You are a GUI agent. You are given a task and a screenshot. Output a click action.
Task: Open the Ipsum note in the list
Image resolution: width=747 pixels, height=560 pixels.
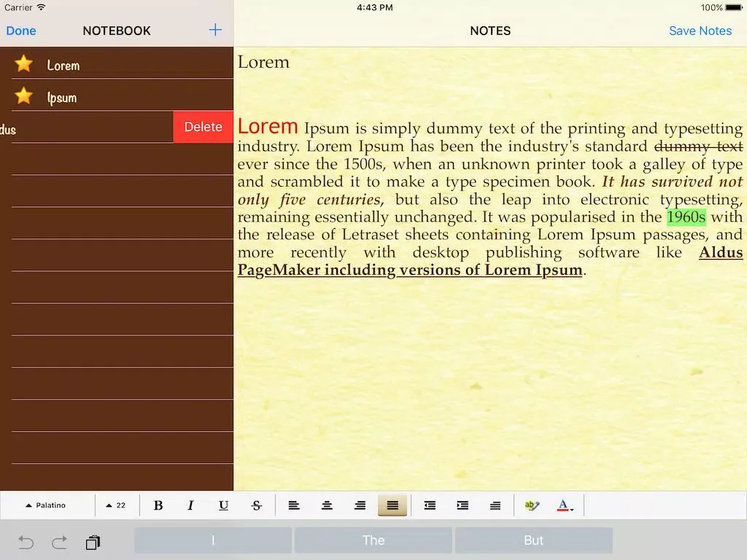coord(62,98)
